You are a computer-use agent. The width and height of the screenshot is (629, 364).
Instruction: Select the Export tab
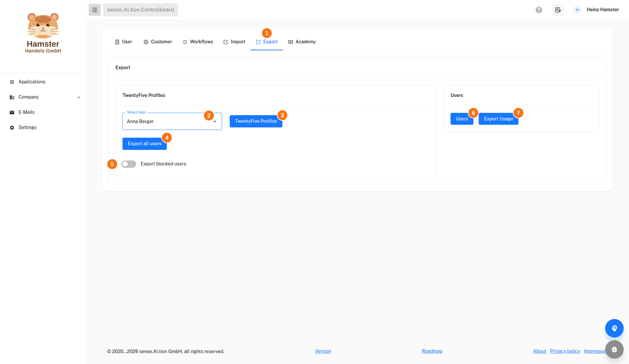pos(267,42)
